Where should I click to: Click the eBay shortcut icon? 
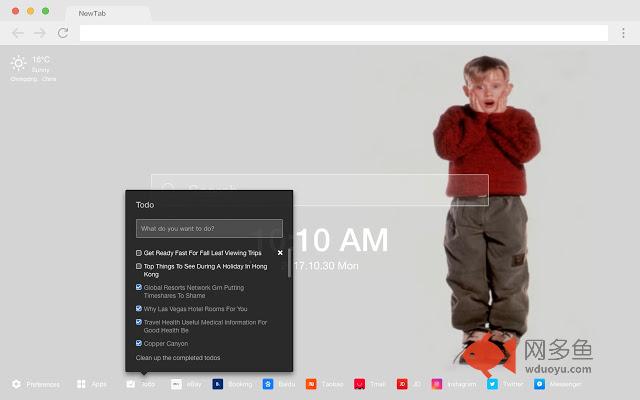click(x=176, y=384)
